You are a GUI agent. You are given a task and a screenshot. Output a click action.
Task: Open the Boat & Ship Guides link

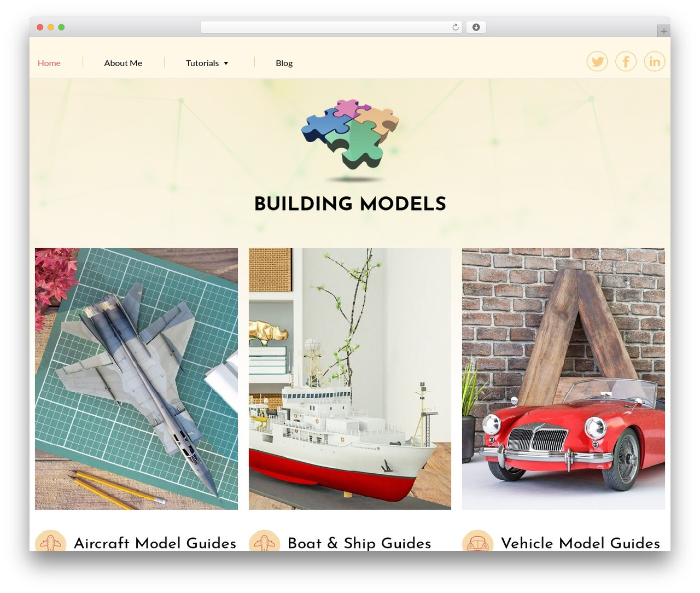pyautogui.click(x=359, y=543)
